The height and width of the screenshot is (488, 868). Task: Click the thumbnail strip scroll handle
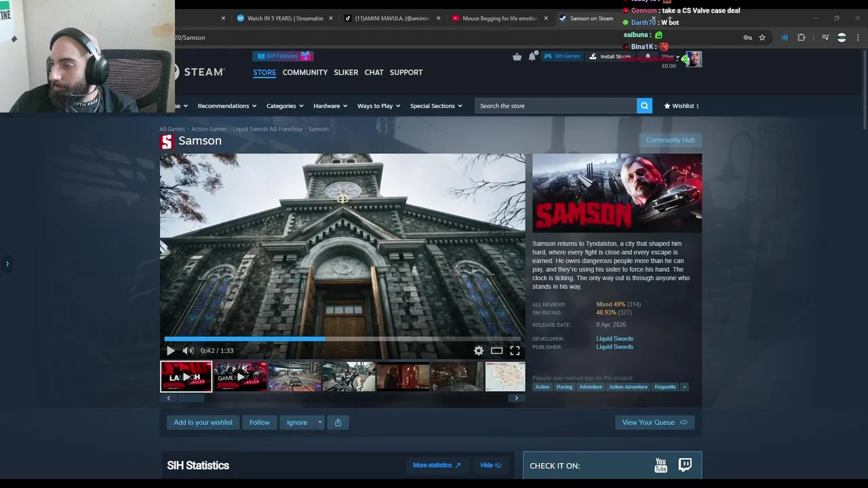(191, 398)
